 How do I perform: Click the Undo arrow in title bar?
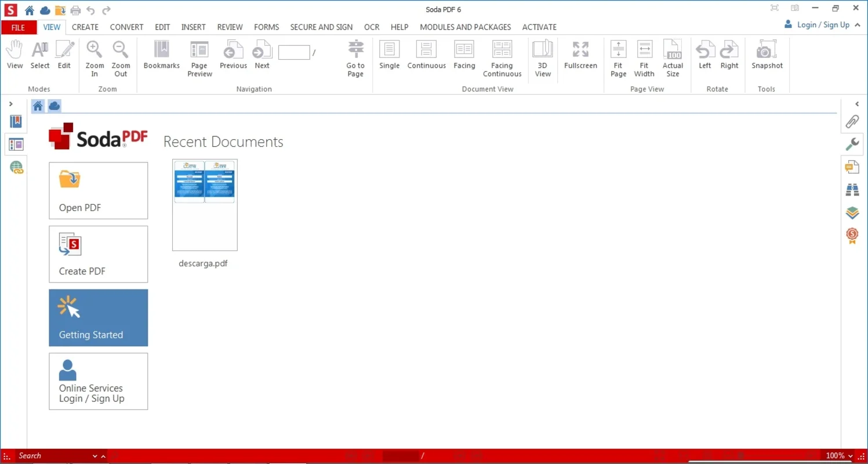point(90,10)
